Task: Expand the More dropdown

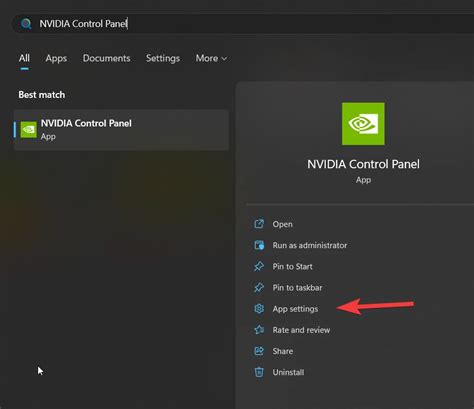Action: point(211,58)
